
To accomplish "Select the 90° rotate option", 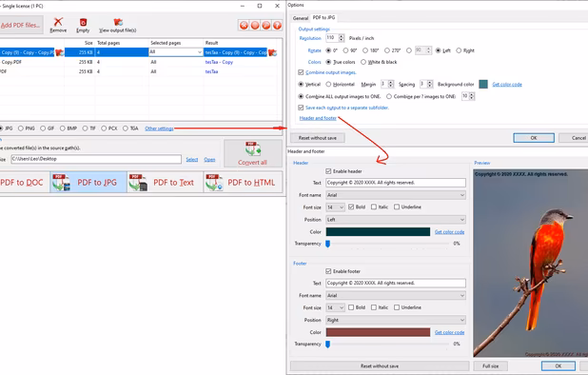I will point(345,50).
